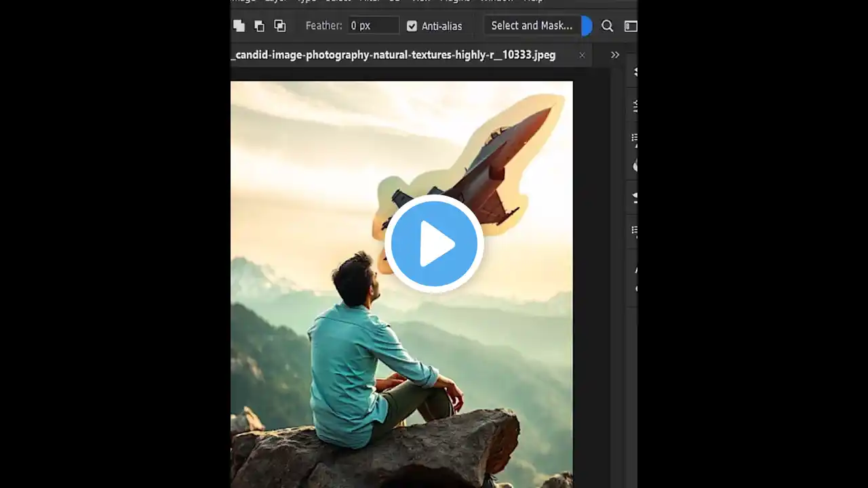This screenshot has width=868, height=488.
Task: Click the Add to selection icon
Action: pos(239,26)
